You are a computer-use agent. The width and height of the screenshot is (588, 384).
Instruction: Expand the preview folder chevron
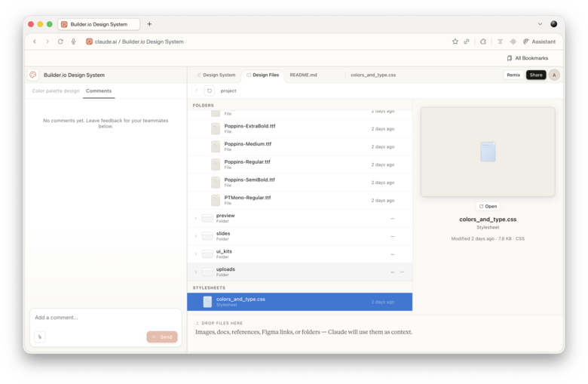point(196,218)
